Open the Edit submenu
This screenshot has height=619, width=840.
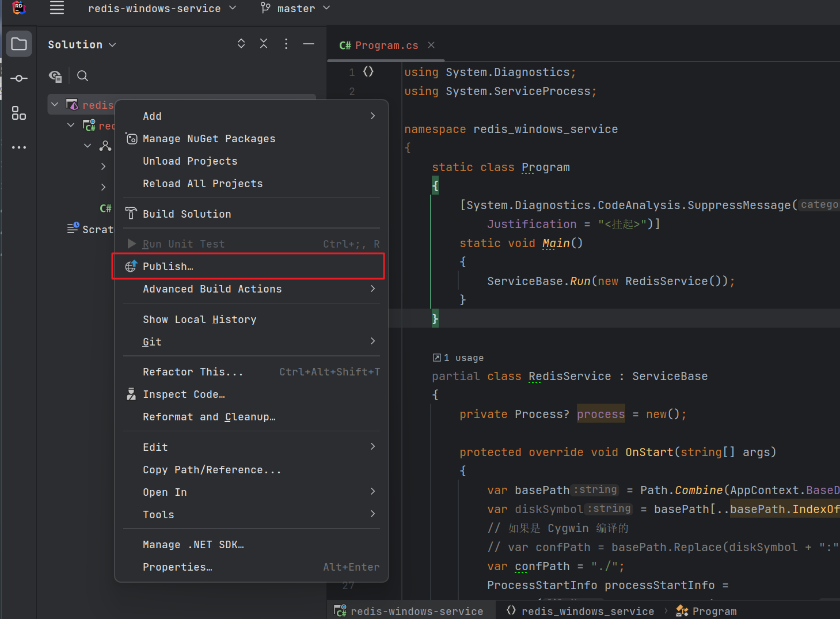pyautogui.click(x=252, y=447)
